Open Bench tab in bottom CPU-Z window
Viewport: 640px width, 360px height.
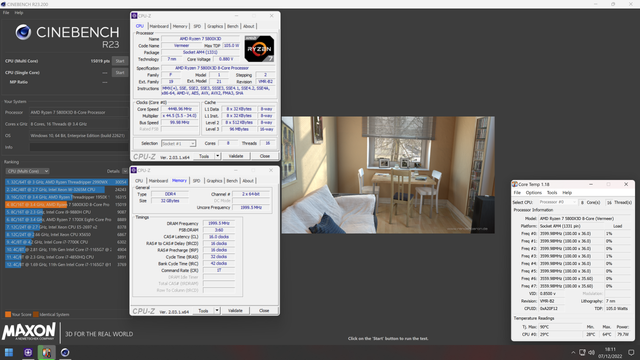tap(232, 181)
